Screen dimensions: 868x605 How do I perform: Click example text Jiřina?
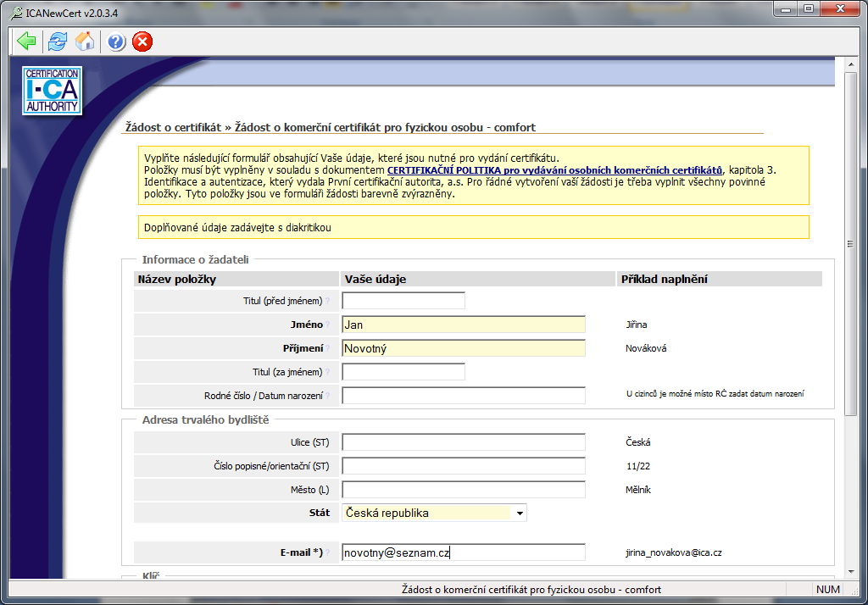(x=637, y=325)
